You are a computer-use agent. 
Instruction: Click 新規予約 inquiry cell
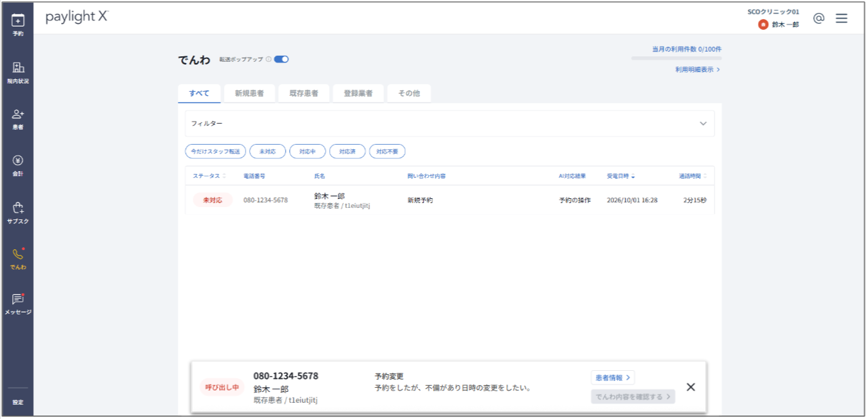420,200
